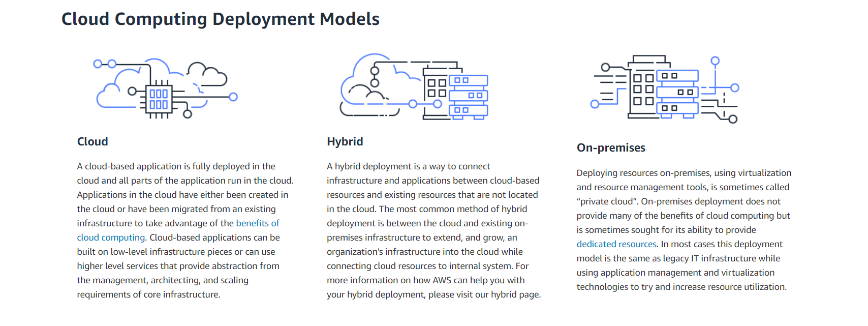This screenshot has height=326, width=868.
Task: Click text 'requirements of core infrastructure.'
Action: 148,294
